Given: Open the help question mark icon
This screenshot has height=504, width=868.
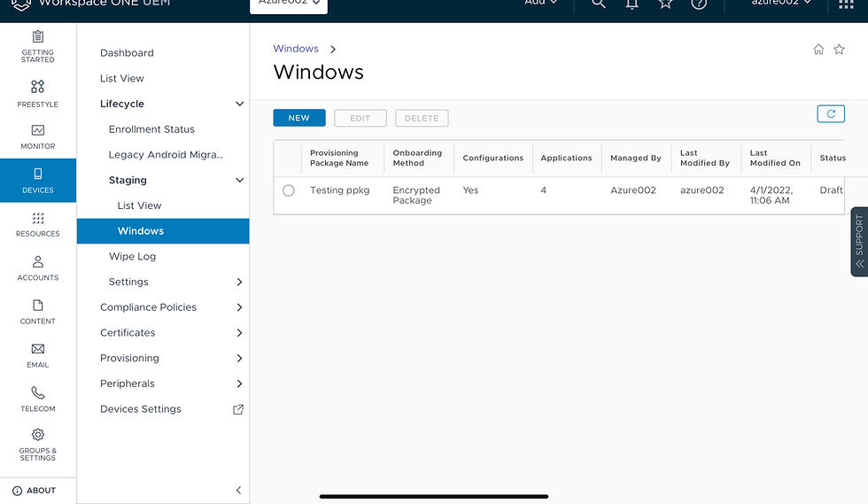Looking at the screenshot, I should [699, 4].
